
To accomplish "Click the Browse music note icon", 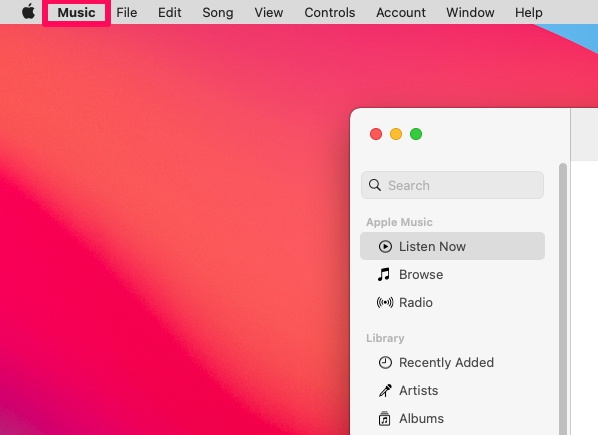I will click(x=384, y=274).
